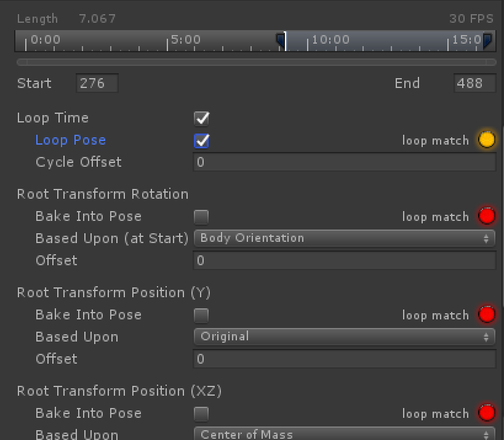
Task: Click the Start frame field showing 276
Action: tap(96, 83)
